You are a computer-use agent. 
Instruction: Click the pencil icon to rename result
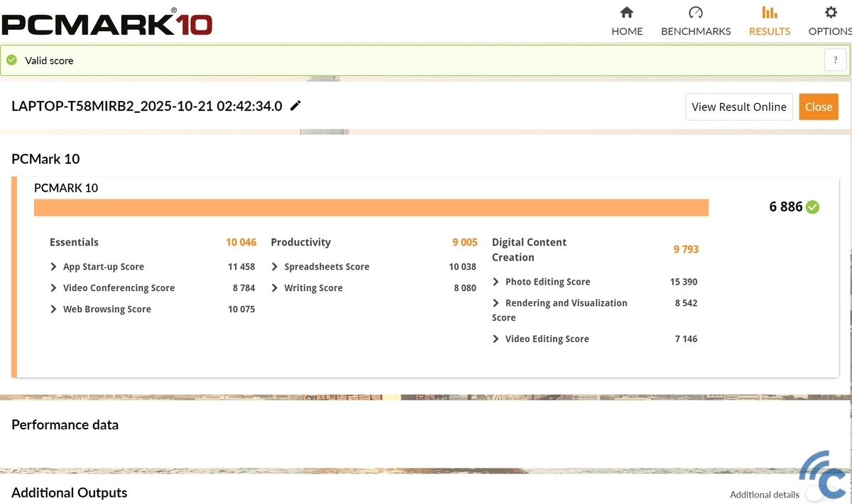tap(296, 106)
